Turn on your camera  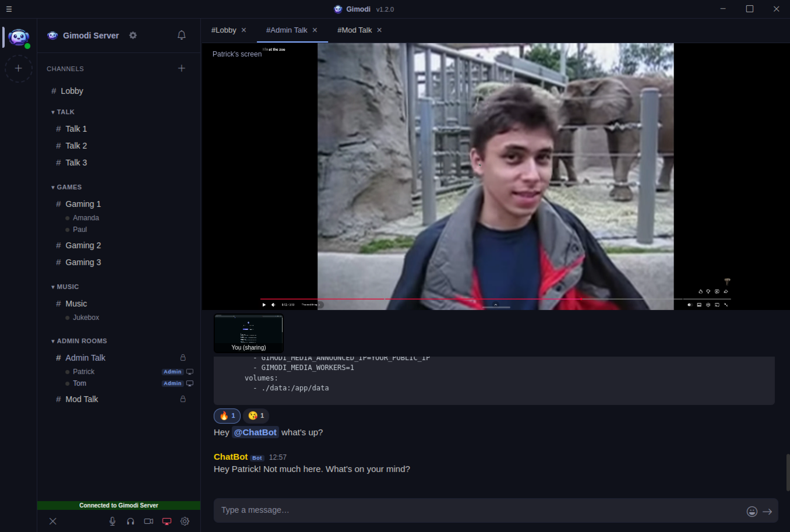point(148,521)
